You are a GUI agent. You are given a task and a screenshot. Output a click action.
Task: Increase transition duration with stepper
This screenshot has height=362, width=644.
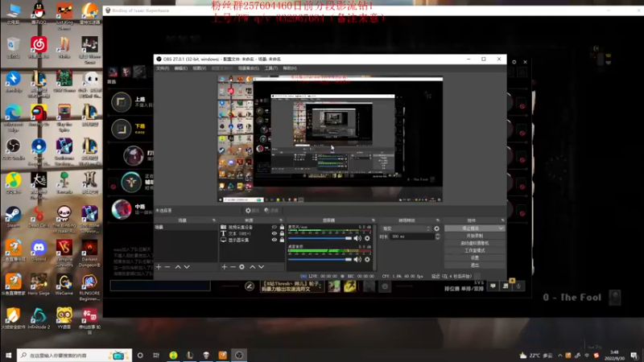[x=437, y=235]
